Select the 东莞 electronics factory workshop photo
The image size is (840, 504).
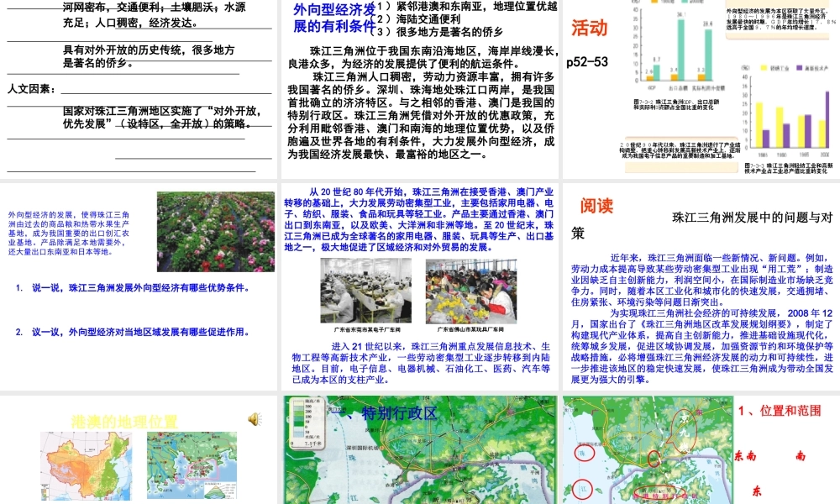366,291
